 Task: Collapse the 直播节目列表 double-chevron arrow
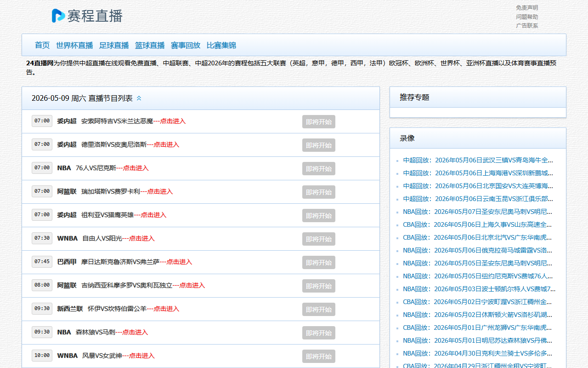click(x=139, y=98)
